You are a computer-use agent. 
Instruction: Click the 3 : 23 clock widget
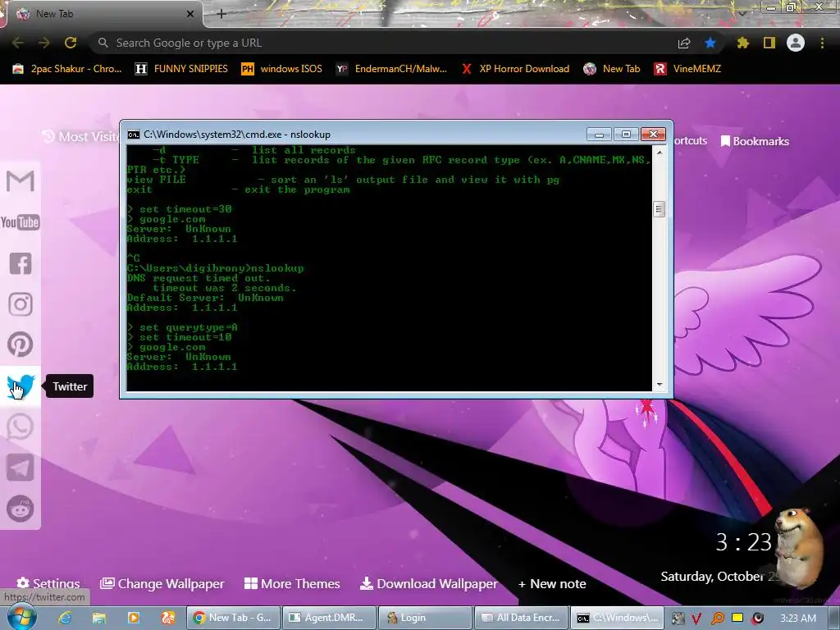743,542
